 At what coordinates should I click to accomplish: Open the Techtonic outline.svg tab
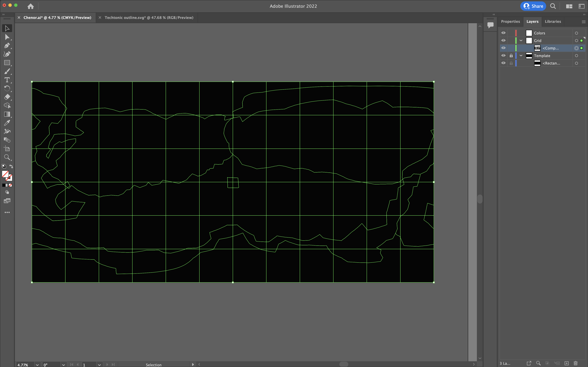pos(149,17)
